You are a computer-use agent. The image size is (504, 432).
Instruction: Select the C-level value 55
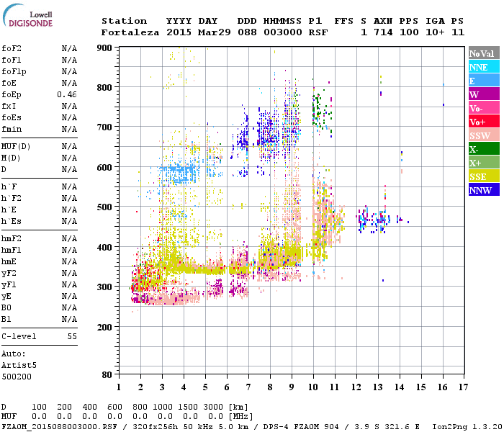[x=72, y=336]
